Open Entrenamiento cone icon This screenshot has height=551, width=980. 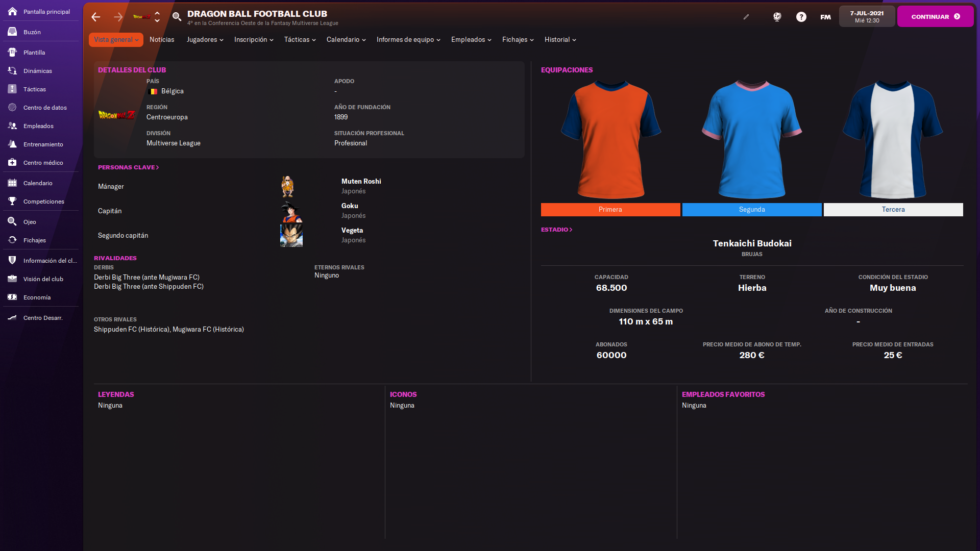tap(12, 144)
